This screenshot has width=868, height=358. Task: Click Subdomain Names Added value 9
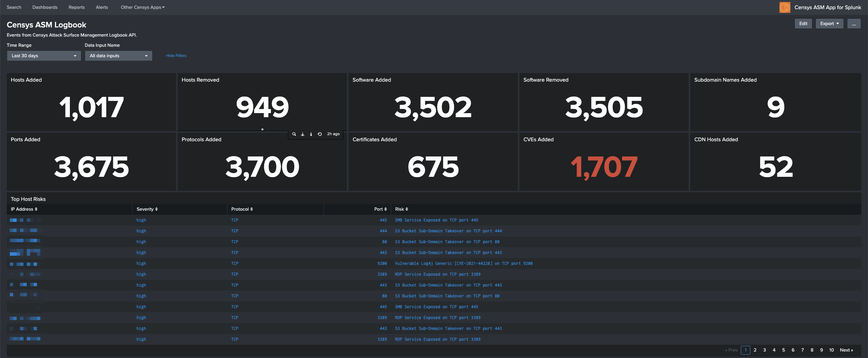pyautogui.click(x=776, y=107)
